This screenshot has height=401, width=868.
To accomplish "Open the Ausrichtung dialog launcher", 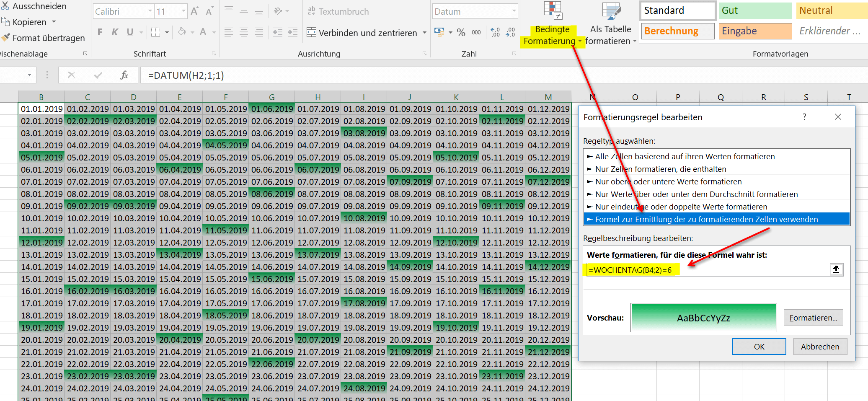I will (424, 54).
